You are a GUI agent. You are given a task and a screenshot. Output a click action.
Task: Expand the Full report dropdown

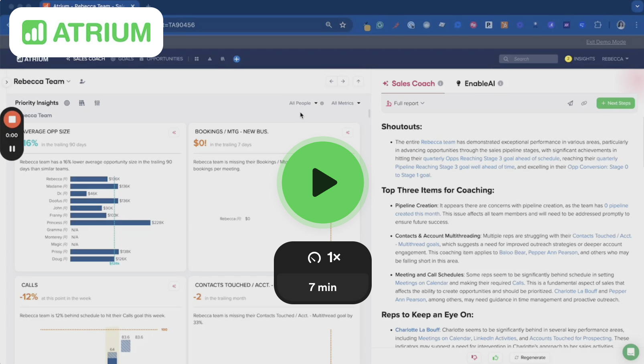[405, 103]
